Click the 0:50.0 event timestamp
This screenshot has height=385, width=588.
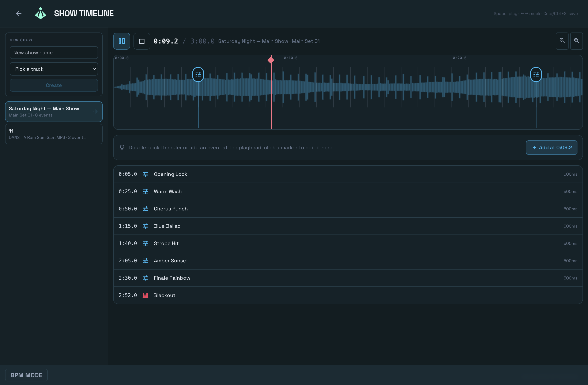point(128,209)
